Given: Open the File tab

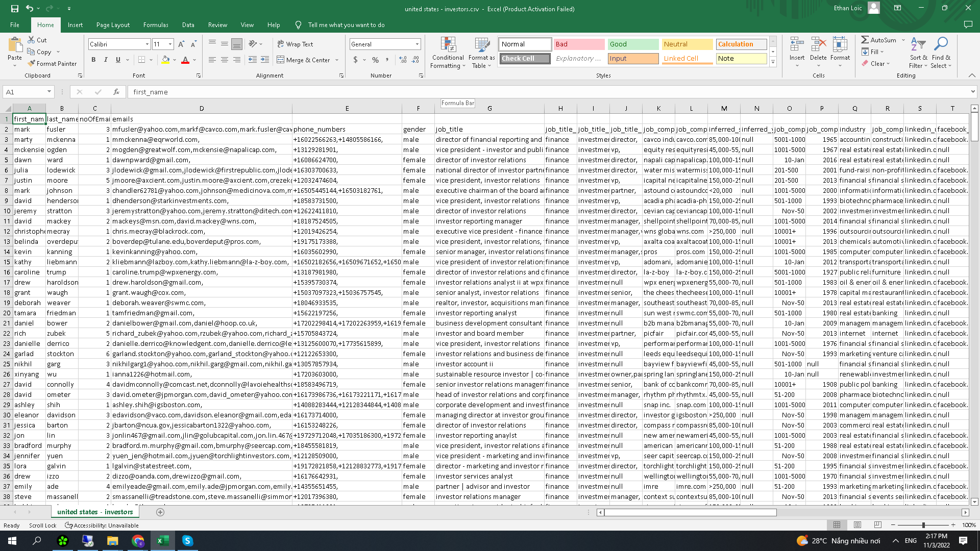Looking at the screenshot, I should click(x=15, y=24).
